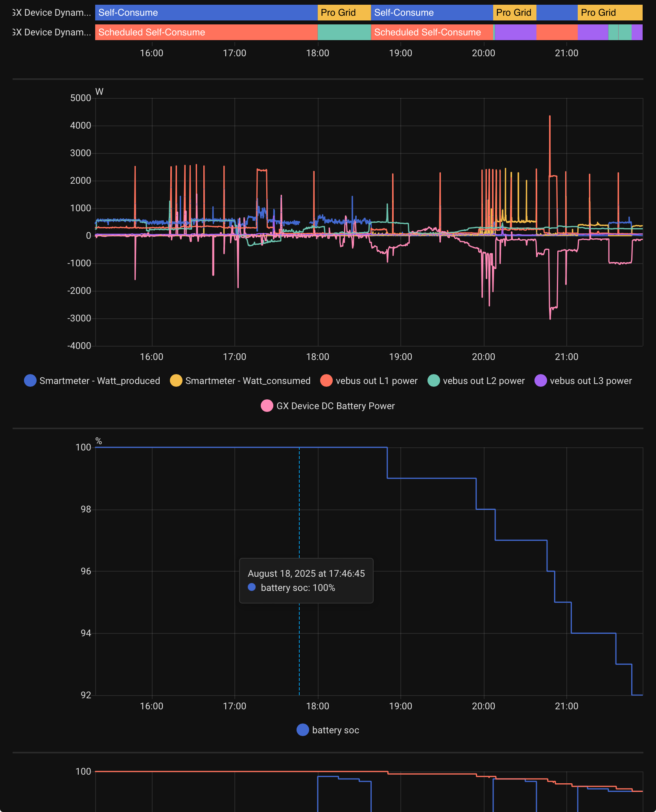Image resolution: width=656 pixels, height=812 pixels.
Task: Click the battery soc 100% tooltip
Action: click(x=306, y=580)
